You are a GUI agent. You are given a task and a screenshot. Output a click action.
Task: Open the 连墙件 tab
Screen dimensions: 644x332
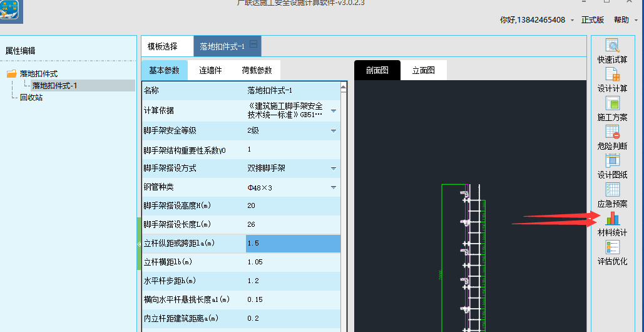(x=210, y=70)
